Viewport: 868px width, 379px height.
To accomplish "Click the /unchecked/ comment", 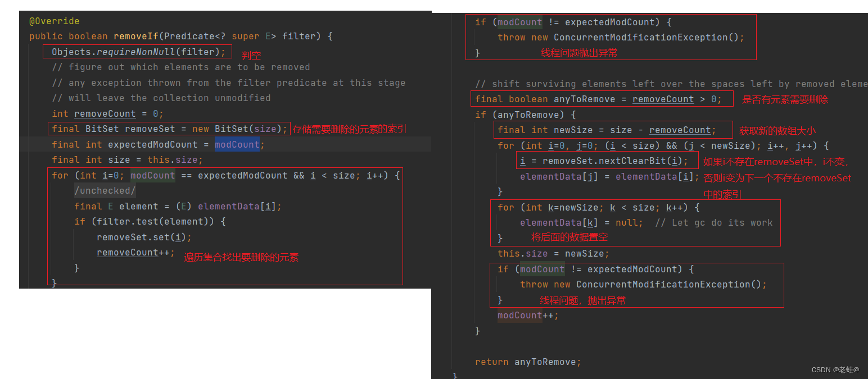I will pyautogui.click(x=105, y=191).
